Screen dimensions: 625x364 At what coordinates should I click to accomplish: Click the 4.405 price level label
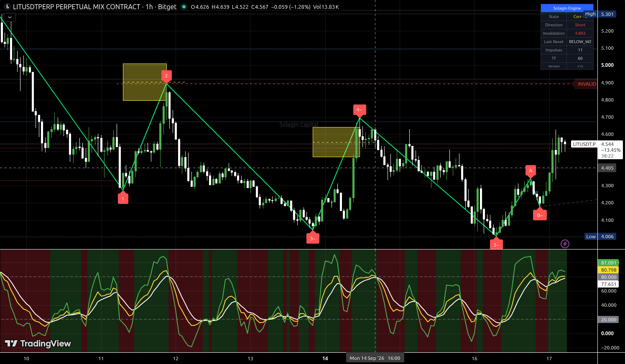point(607,168)
